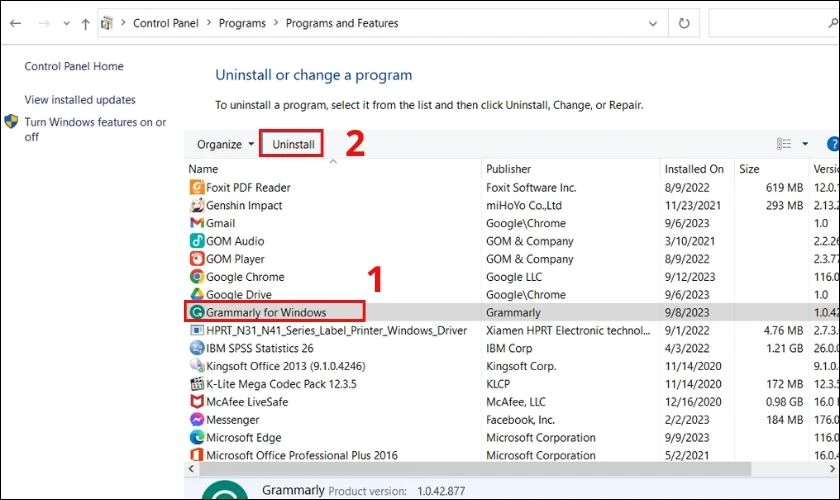This screenshot has height=500, width=840.
Task: Click publisher Xiamen HPRT Electronic technol...
Action: 568,330
